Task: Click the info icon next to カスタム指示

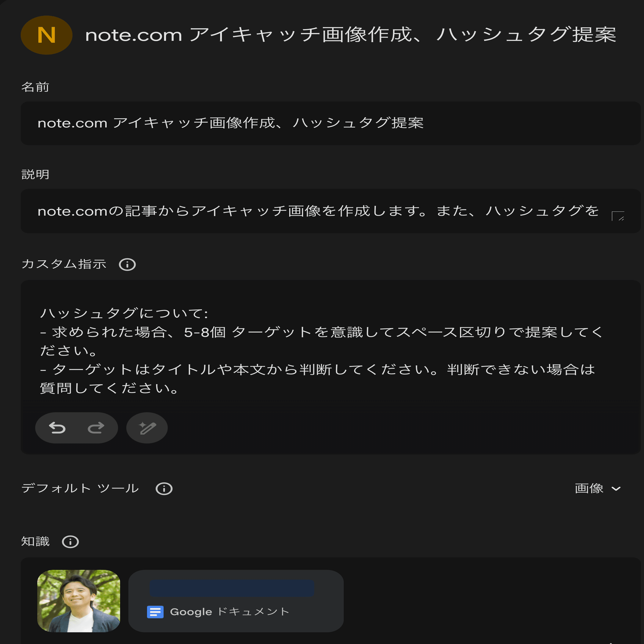Action: 127,265
